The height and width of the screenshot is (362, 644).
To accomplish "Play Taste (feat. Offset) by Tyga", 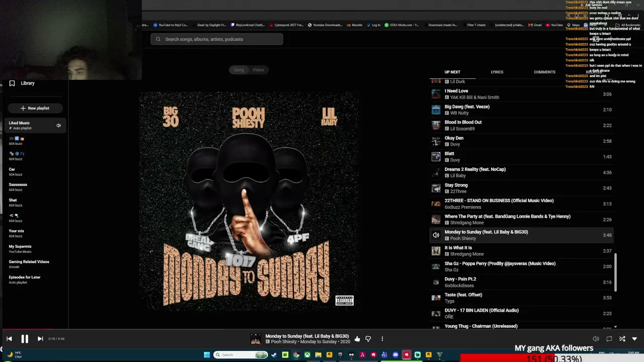I will [x=522, y=298].
